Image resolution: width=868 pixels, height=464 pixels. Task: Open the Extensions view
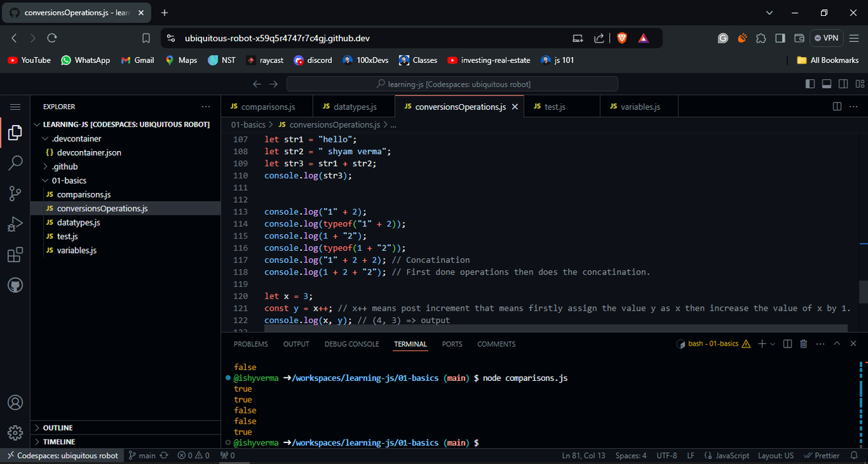tap(15, 255)
